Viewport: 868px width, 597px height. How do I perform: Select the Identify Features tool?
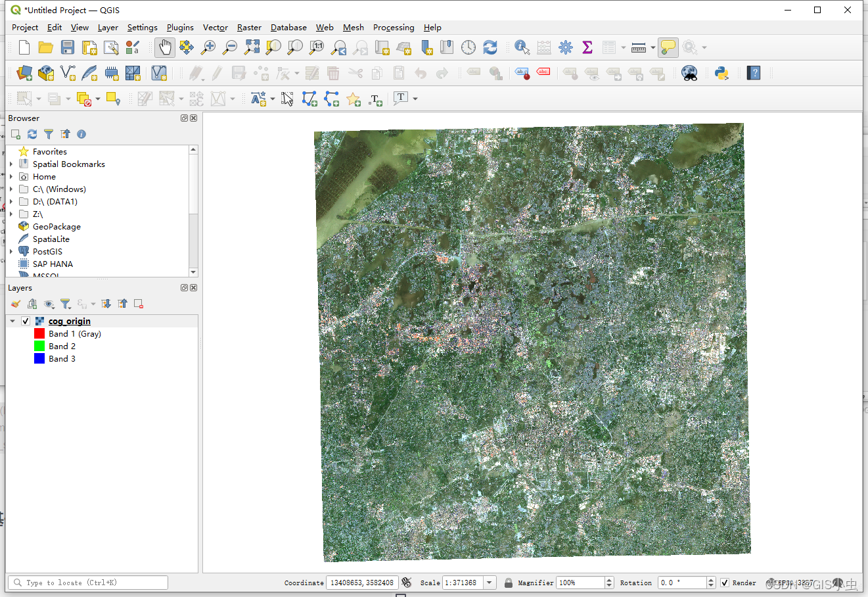pos(522,47)
